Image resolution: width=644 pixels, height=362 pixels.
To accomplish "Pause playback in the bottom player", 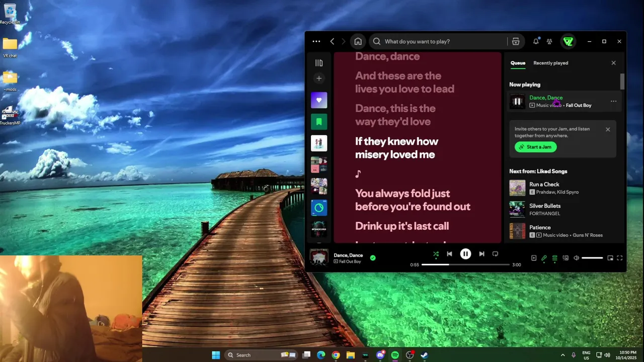I will pyautogui.click(x=465, y=254).
